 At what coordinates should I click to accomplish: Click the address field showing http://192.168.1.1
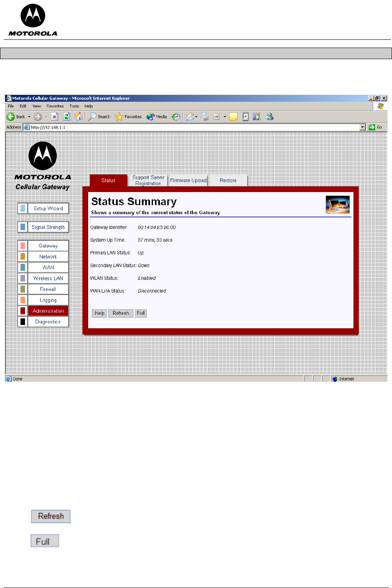(x=194, y=127)
